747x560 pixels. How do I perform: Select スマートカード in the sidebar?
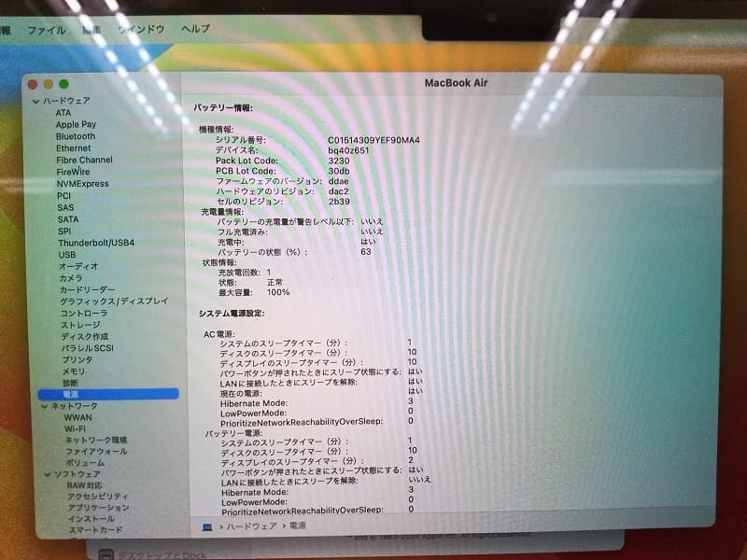coord(95,530)
